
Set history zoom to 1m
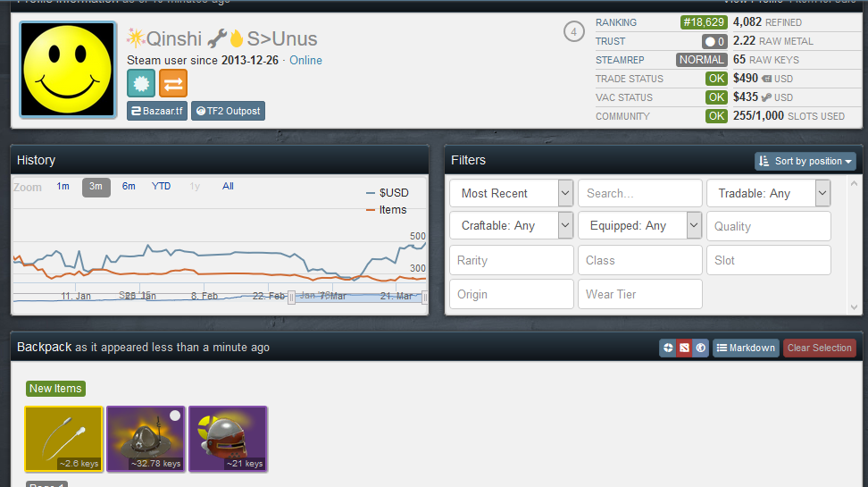(63, 187)
